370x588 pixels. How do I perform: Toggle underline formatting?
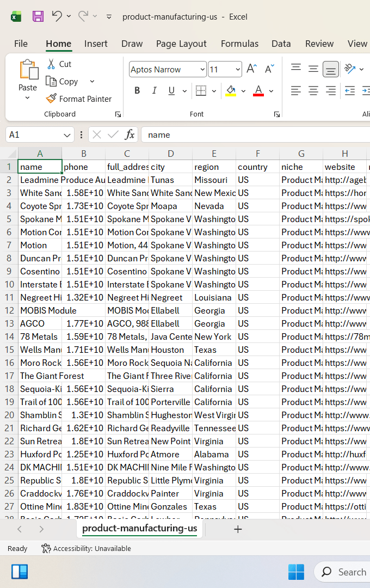(x=171, y=91)
